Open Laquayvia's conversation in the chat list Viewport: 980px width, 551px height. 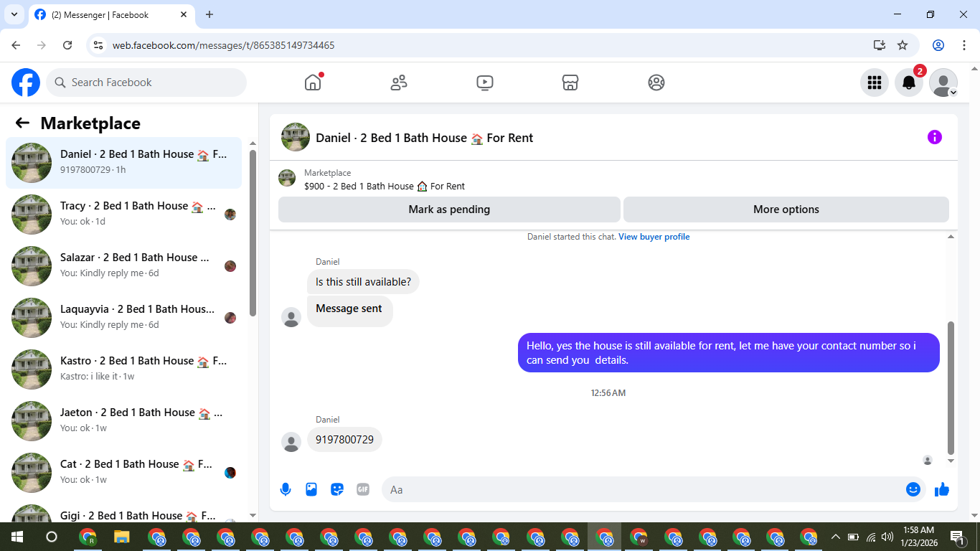click(x=123, y=318)
